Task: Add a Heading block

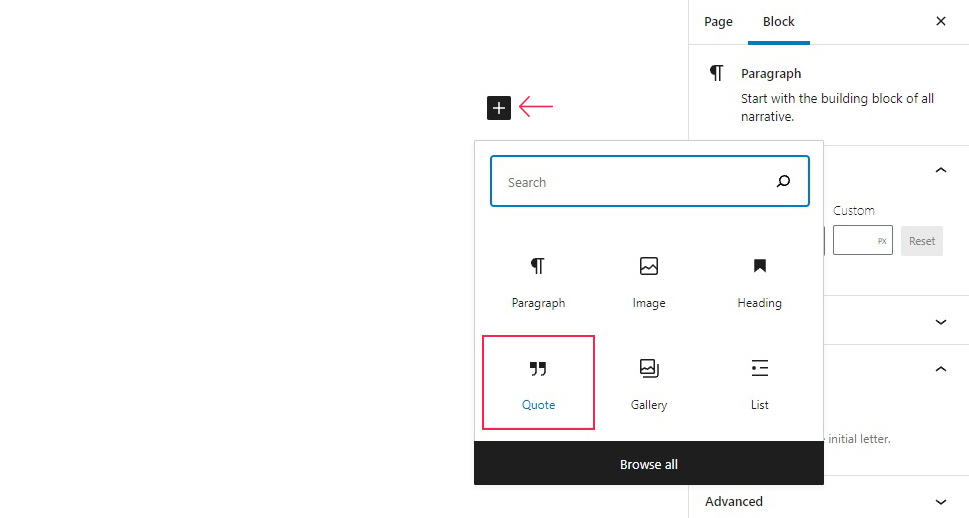Action: pyautogui.click(x=759, y=280)
